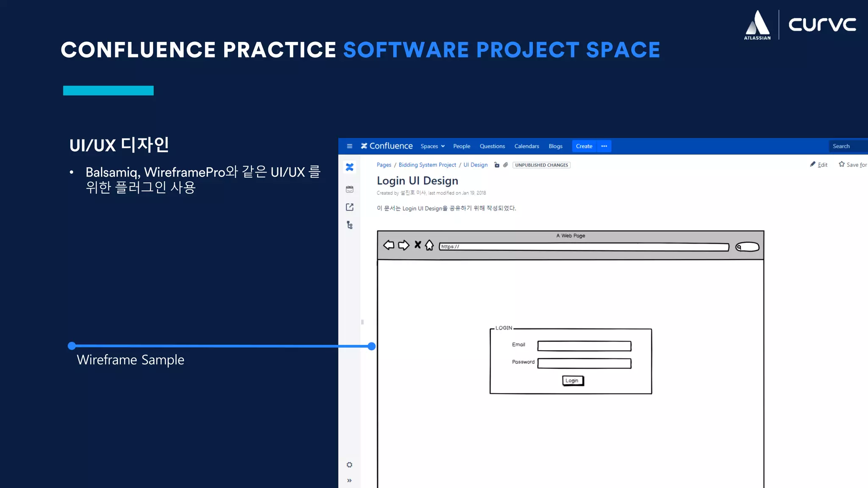The height and width of the screenshot is (488, 868).
Task: Open the Questions menu item
Action: (x=492, y=146)
